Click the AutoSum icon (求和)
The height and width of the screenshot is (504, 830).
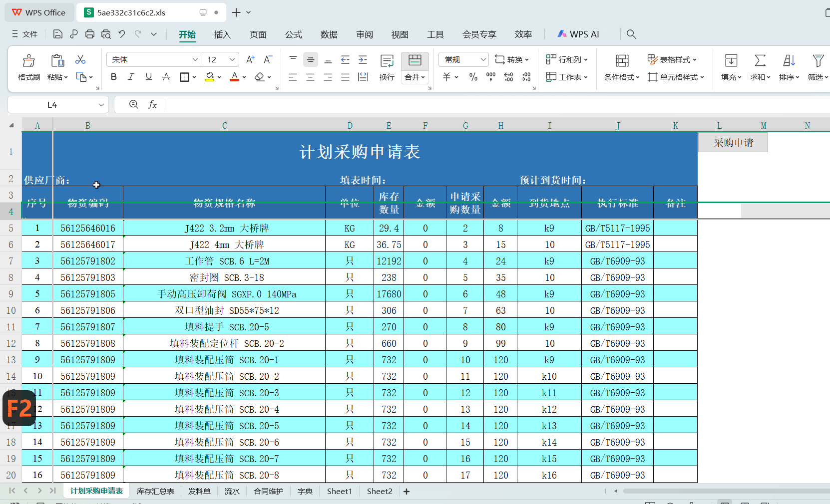click(x=759, y=60)
